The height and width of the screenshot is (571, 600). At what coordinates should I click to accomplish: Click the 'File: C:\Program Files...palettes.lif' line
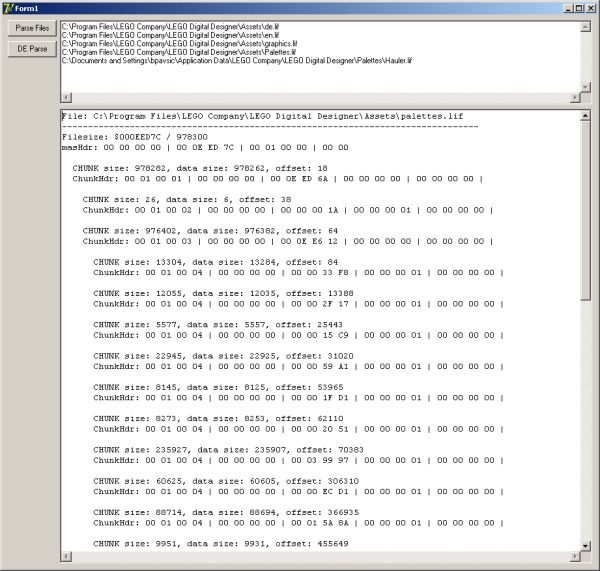point(262,116)
